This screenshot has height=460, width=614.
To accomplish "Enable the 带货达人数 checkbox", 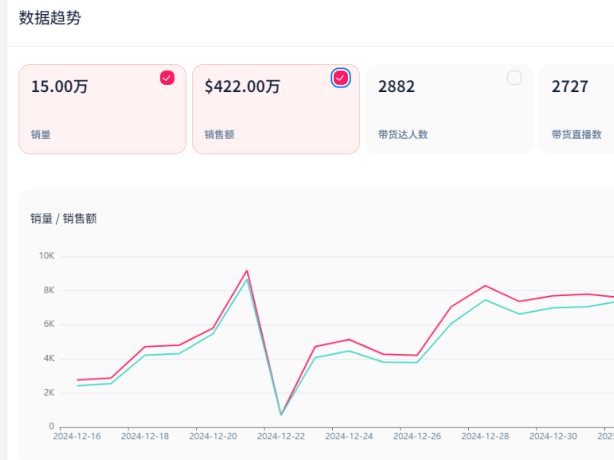I will pyautogui.click(x=514, y=78).
